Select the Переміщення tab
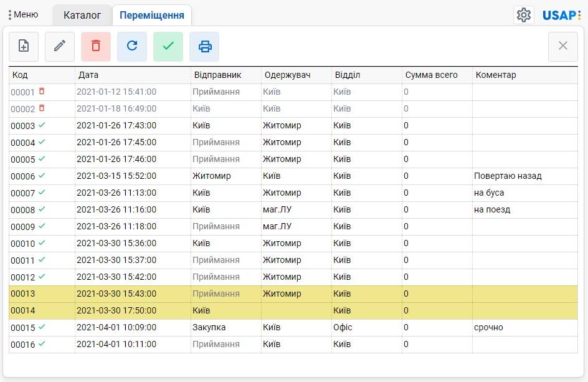This screenshot has height=382, width=588. click(152, 15)
